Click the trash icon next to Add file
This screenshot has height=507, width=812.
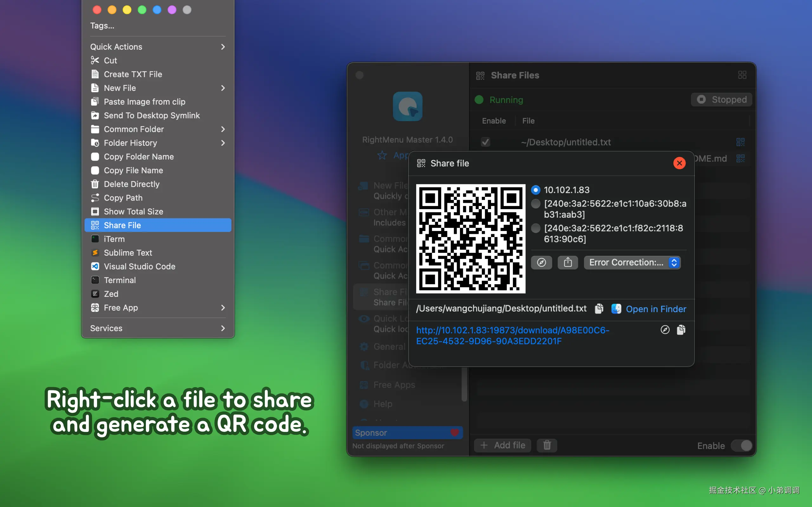pos(547,445)
